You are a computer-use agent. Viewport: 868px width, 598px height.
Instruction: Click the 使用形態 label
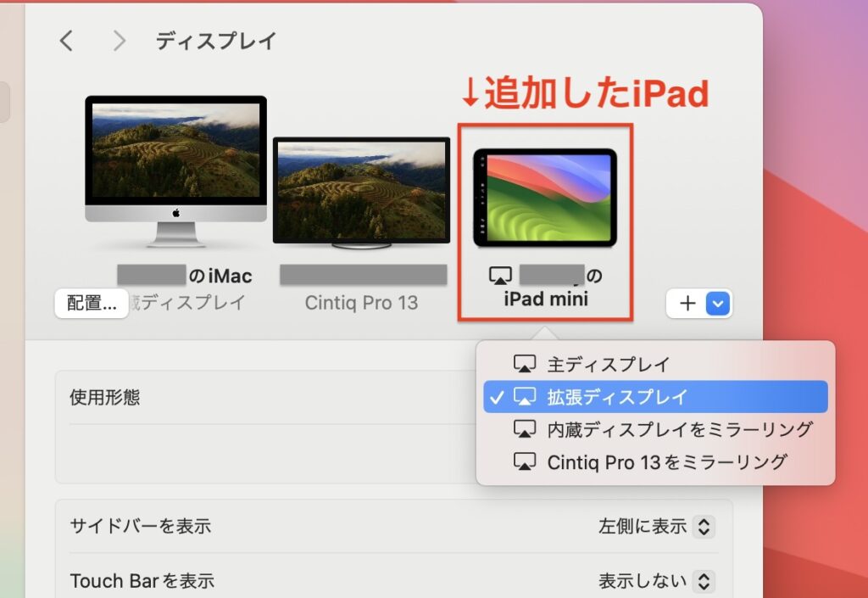click(x=104, y=398)
